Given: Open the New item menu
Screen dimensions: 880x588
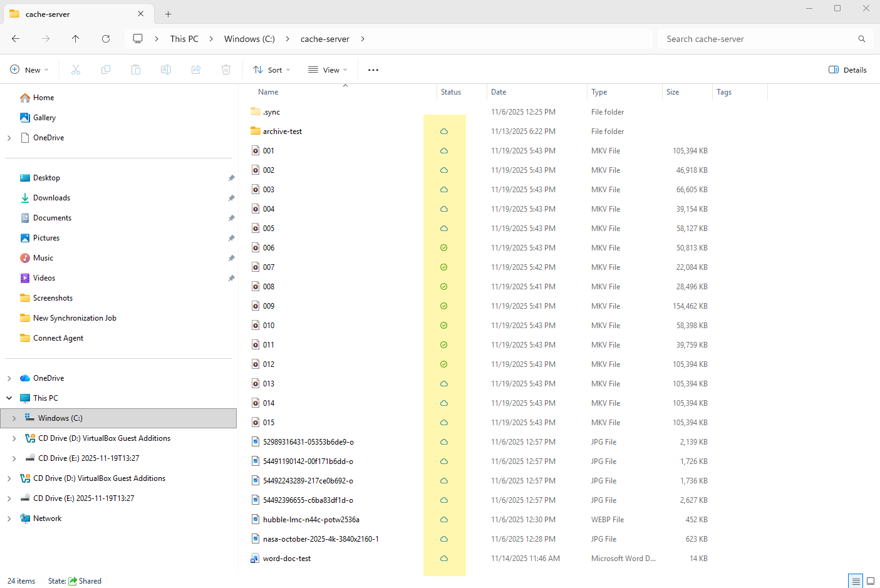Looking at the screenshot, I should [x=29, y=70].
